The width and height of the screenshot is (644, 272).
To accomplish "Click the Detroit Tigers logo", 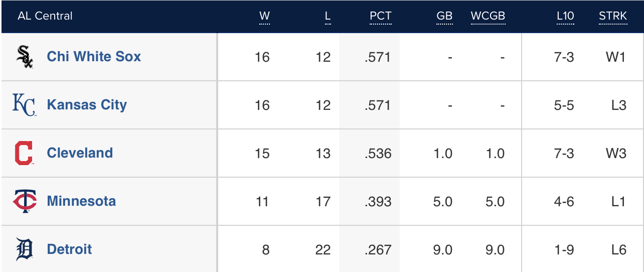I will [25, 249].
